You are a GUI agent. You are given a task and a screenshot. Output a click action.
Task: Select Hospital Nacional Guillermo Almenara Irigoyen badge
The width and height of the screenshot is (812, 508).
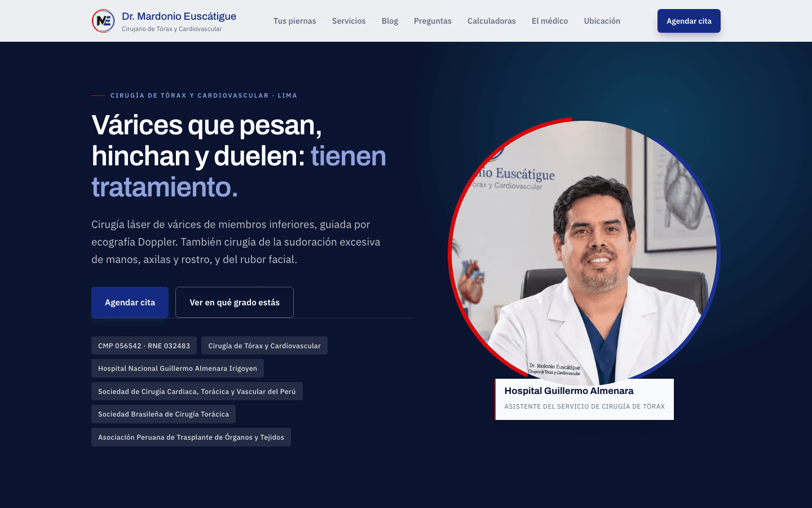tap(178, 369)
